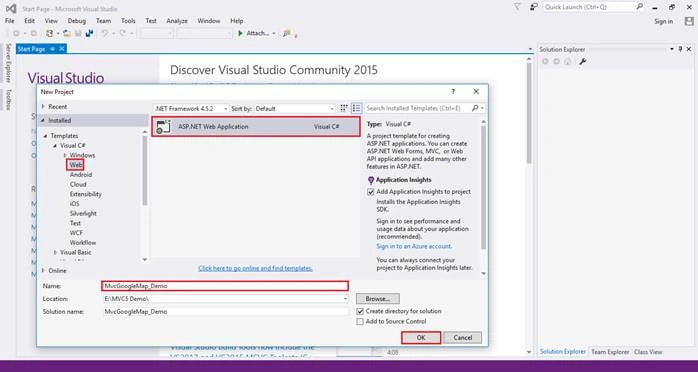This screenshot has height=372, width=698.
Task: Open the Attach button dropdown arrow
Action: [274, 33]
